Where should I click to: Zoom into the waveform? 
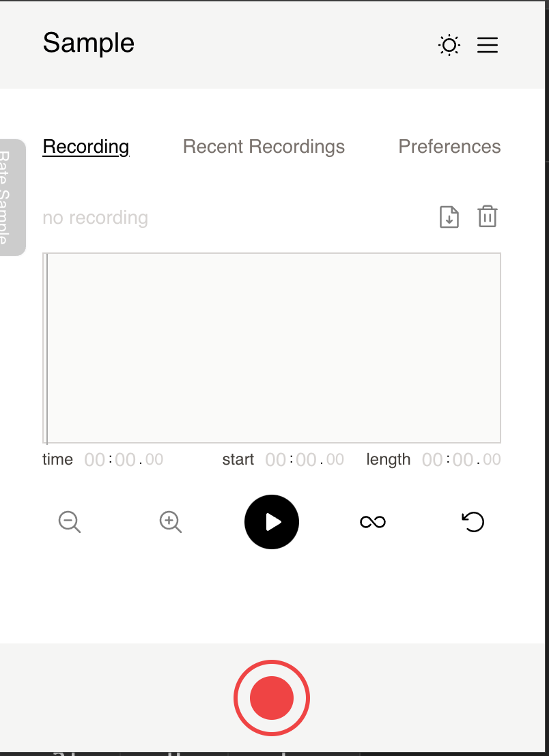point(170,522)
